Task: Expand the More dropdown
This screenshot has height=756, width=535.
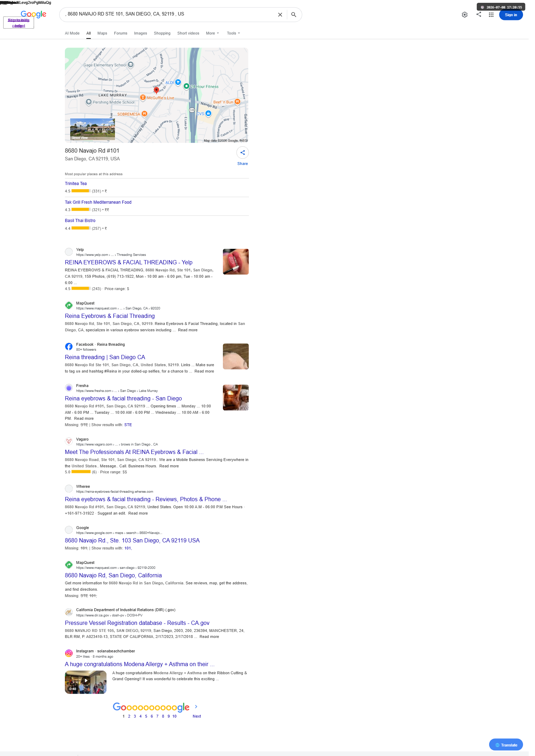Action: 212,33
